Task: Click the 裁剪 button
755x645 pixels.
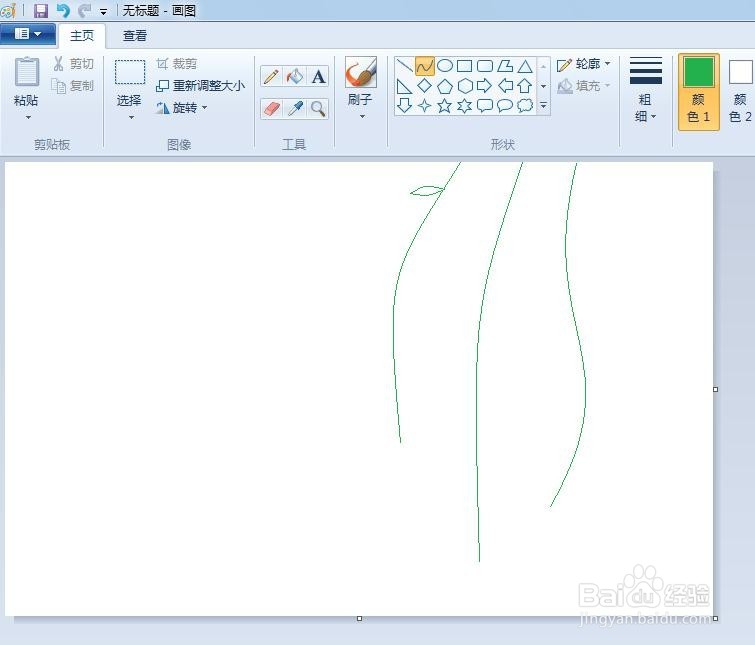Action: coord(176,64)
